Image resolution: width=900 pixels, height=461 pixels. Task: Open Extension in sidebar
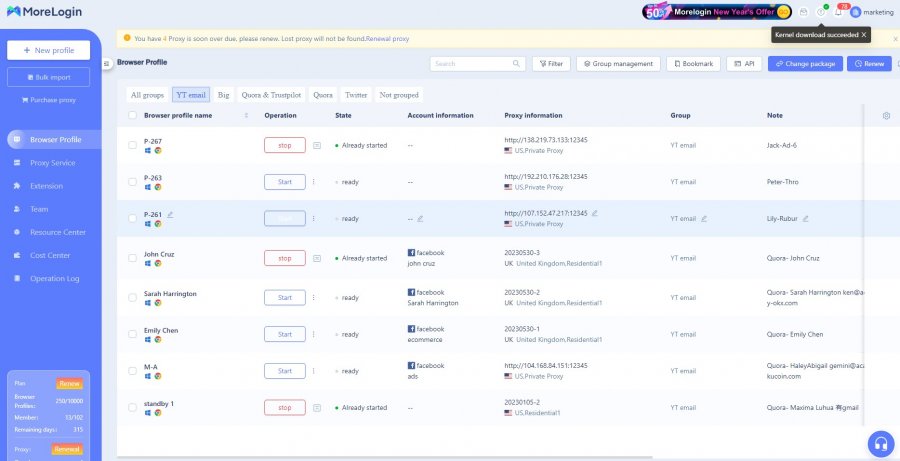click(46, 186)
